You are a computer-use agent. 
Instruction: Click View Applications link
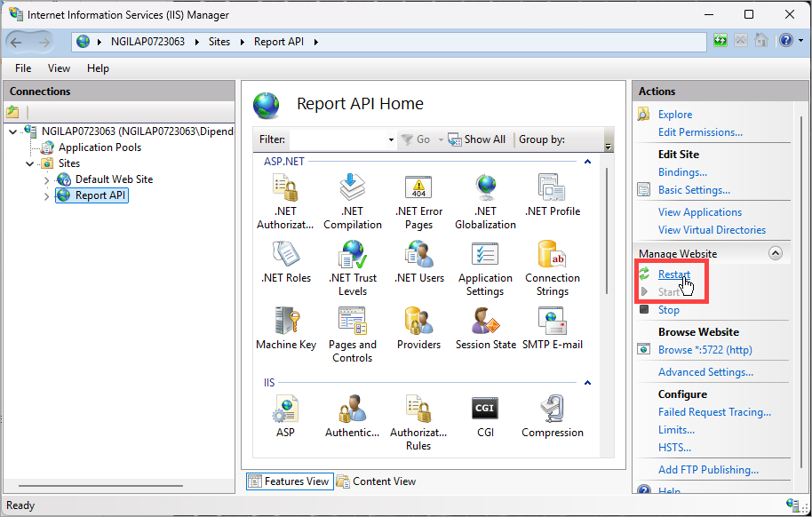pyautogui.click(x=700, y=212)
